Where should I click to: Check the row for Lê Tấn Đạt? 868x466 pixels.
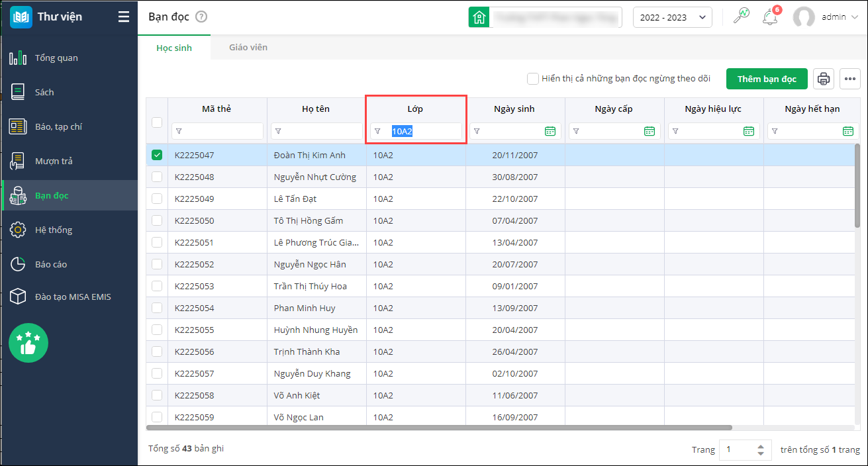(x=157, y=199)
